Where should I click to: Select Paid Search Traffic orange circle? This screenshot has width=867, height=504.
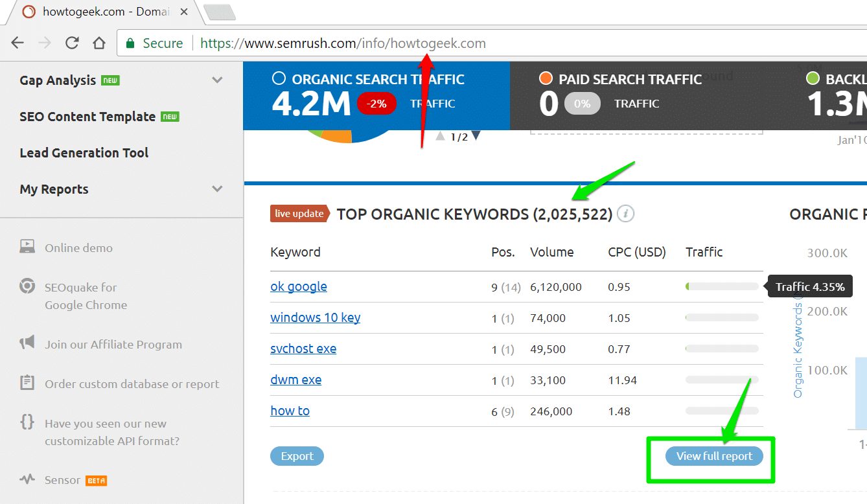[x=546, y=79]
